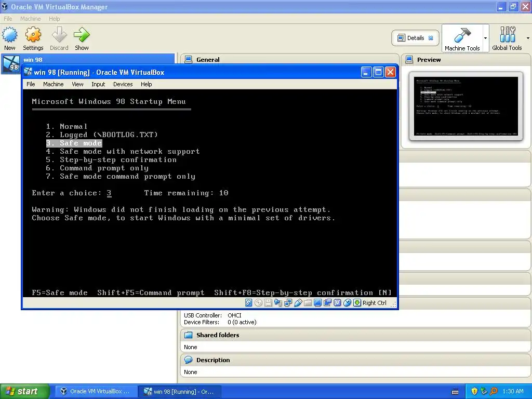Open Help menu in VirtualBox Manager

[54, 19]
